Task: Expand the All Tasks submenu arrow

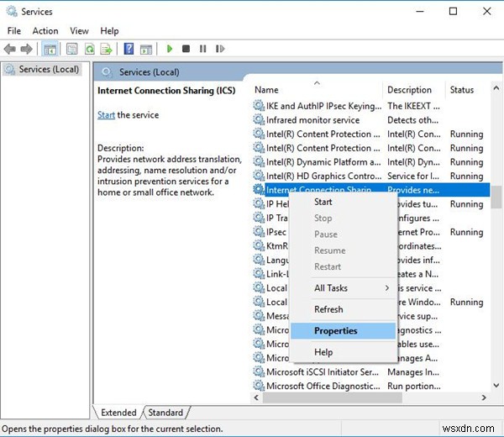Action: (386, 288)
